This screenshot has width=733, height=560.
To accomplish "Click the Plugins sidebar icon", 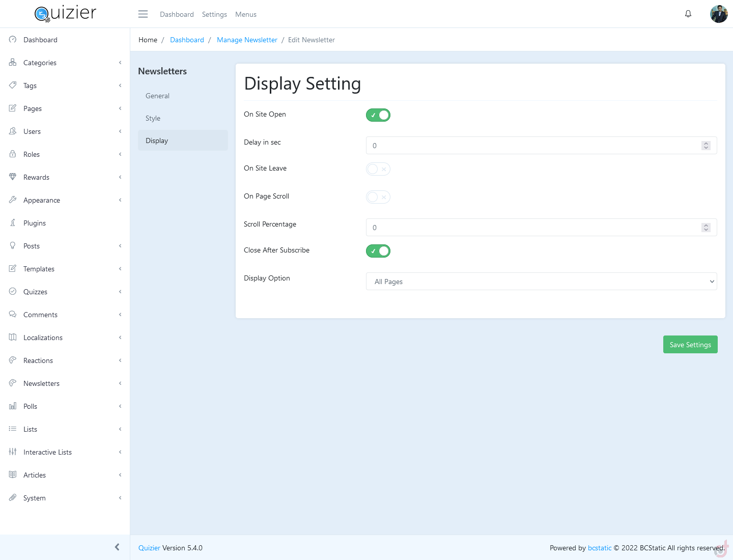I will pos(13,223).
